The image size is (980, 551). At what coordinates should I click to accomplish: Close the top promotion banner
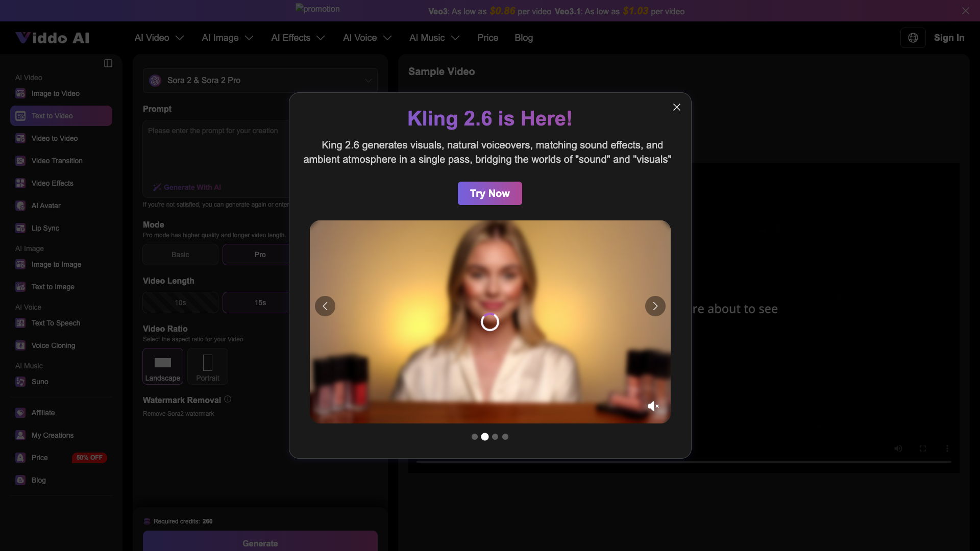966,11
